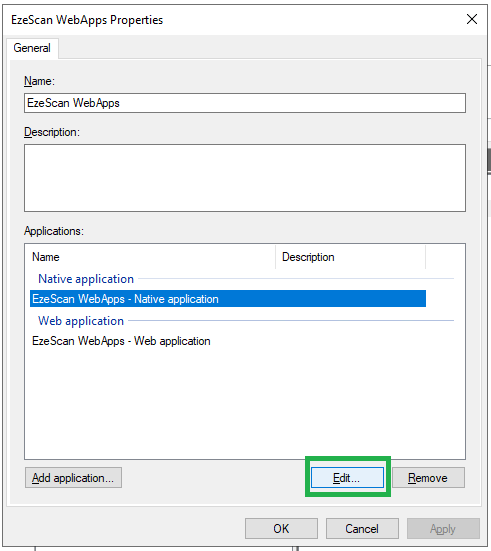Focus the Name field containing EzeScan WebApps
The height and width of the screenshot is (551, 491).
245,103
